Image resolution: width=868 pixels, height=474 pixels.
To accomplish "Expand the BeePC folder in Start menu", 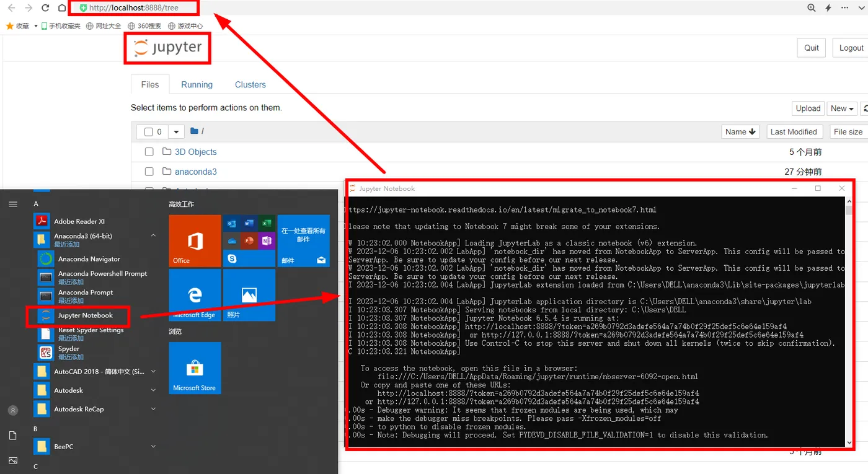I will click(153, 447).
